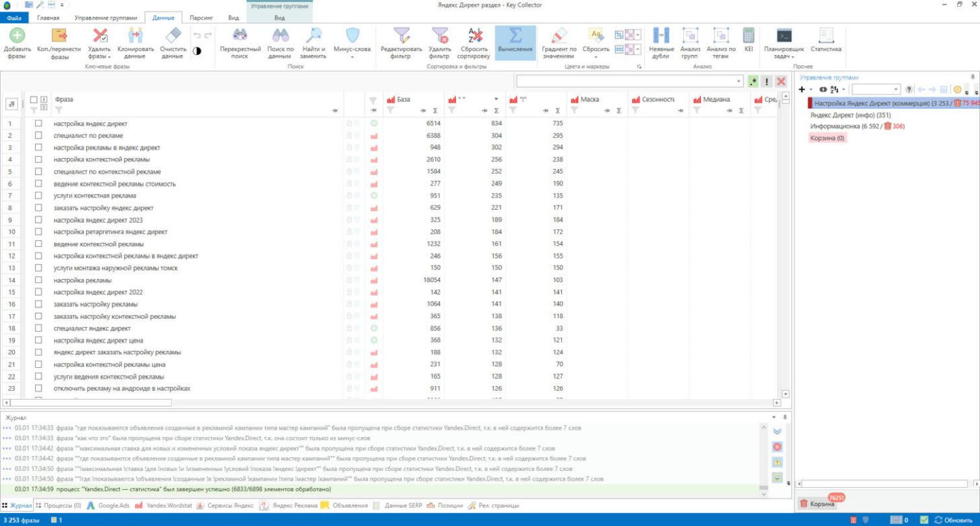Viewport: 980px width, 526px height.
Task: Open Анализ по тегам
Action: 721,43
